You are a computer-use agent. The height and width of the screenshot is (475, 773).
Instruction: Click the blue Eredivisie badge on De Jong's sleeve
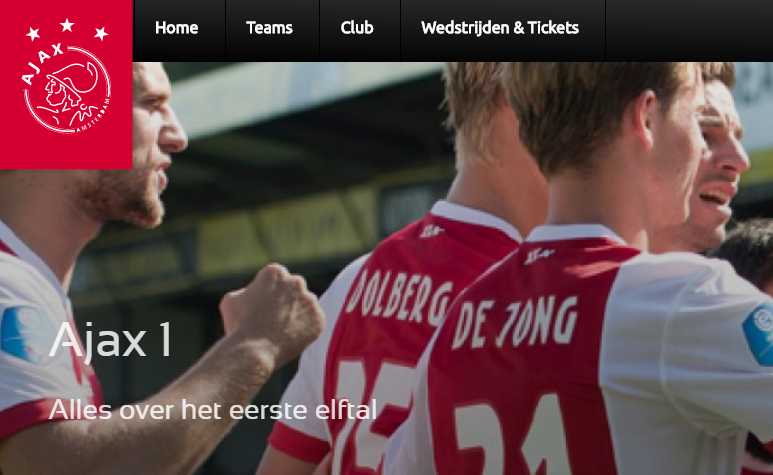759,335
